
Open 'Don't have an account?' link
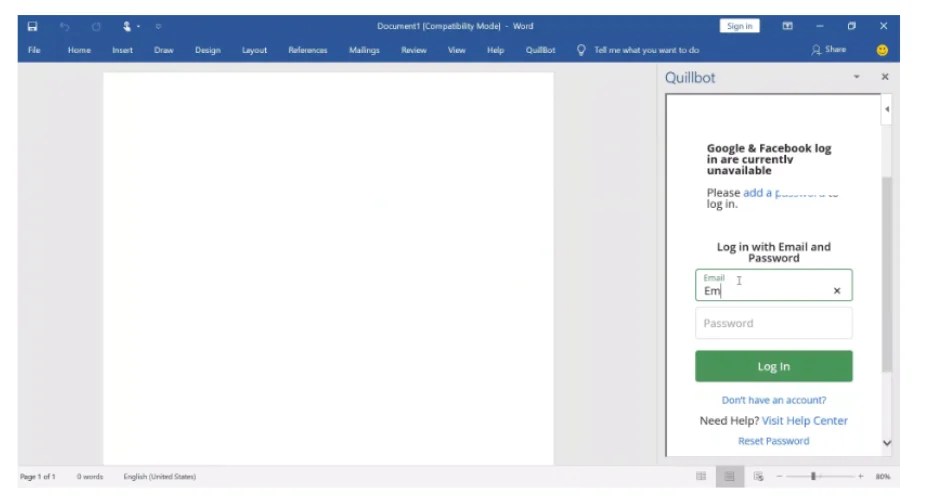(773, 400)
